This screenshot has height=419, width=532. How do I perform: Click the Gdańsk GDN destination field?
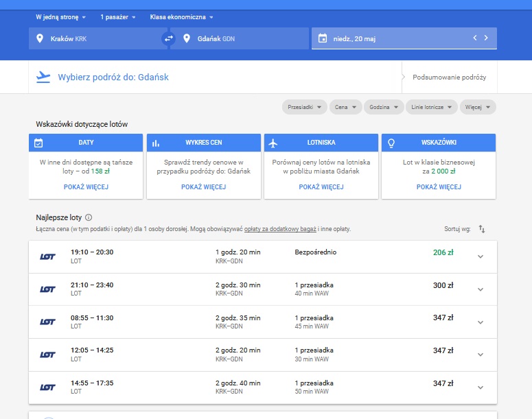(x=240, y=38)
